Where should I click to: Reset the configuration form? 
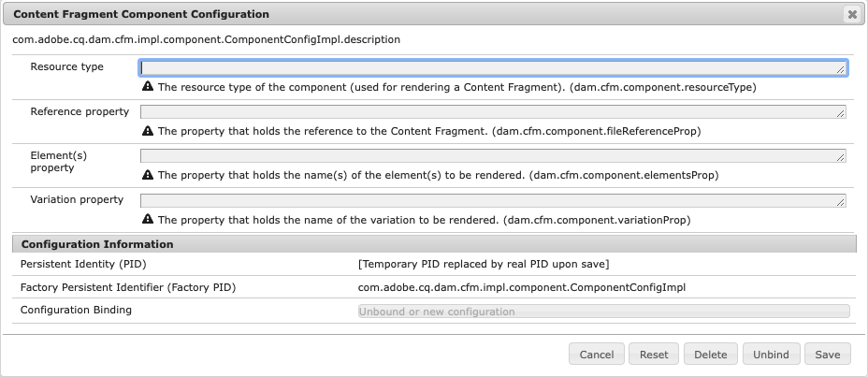(654, 355)
